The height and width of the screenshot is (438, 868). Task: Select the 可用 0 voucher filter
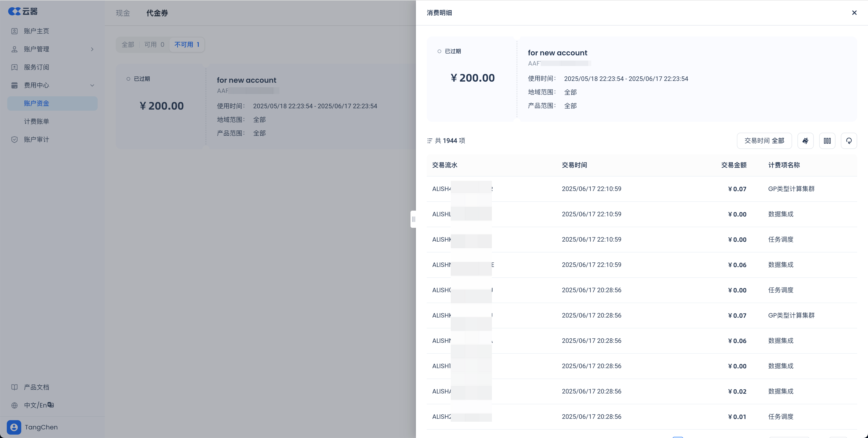(x=154, y=45)
